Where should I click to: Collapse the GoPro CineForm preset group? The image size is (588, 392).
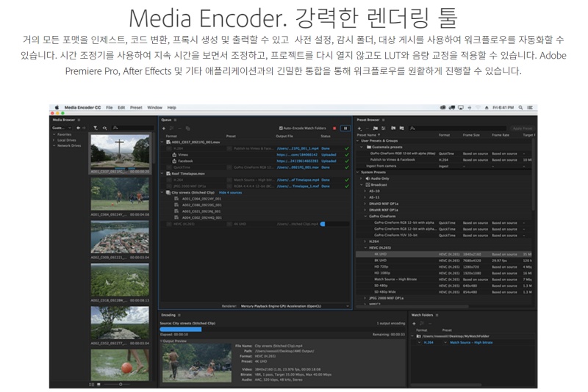[x=365, y=217]
